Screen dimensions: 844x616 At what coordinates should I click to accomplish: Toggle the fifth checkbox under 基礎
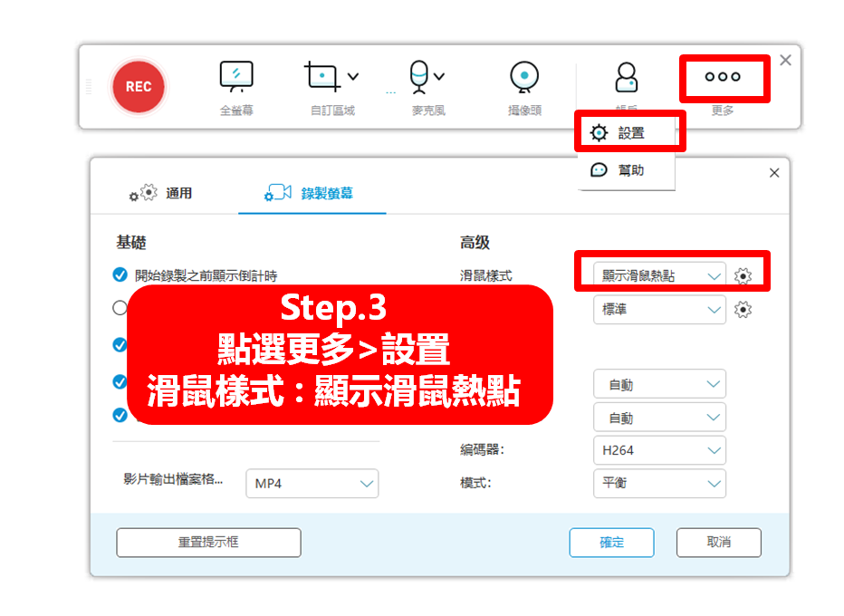coord(120,415)
